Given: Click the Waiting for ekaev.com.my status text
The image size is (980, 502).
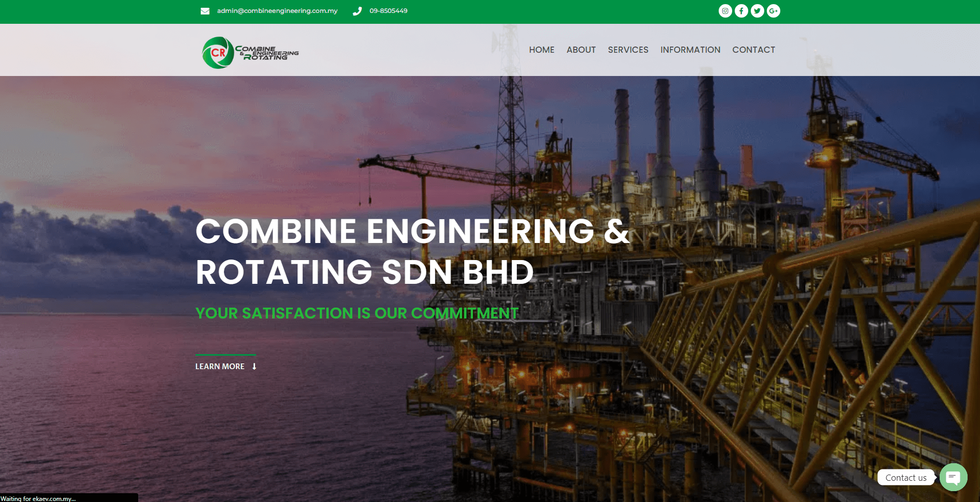Looking at the screenshot, I should 38,498.
